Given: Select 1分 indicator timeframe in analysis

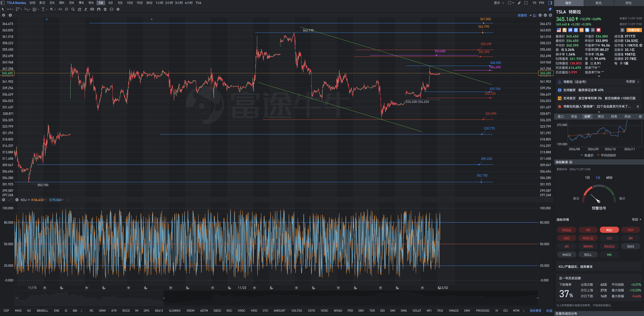Looking at the screenshot, I should coord(598,178).
